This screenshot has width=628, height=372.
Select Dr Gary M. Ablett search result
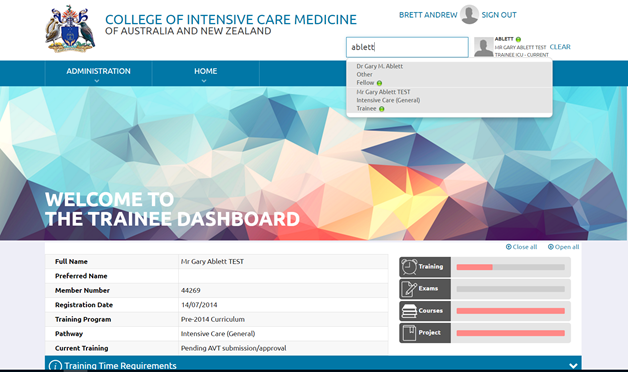449,74
